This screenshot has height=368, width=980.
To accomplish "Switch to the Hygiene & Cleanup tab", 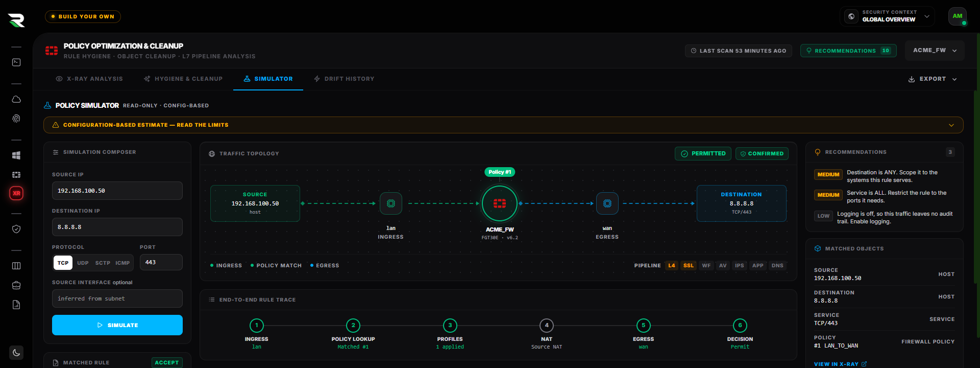I will pos(183,79).
